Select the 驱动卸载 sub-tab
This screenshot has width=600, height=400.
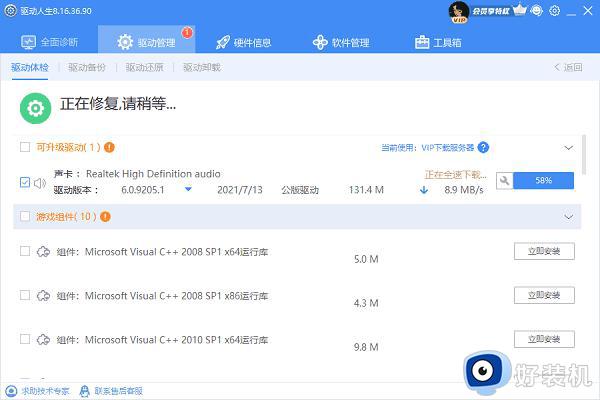point(202,67)
